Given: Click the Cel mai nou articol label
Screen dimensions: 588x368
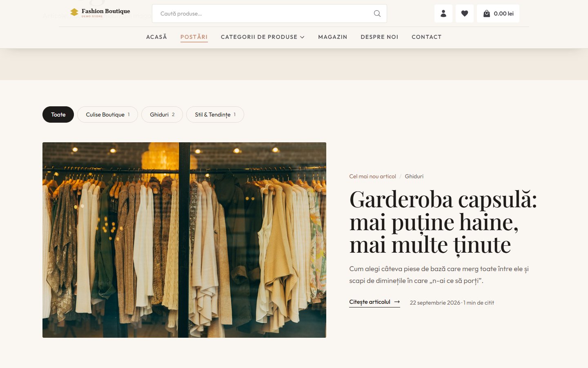Looking at the screenshot, I should pos(372,176).
